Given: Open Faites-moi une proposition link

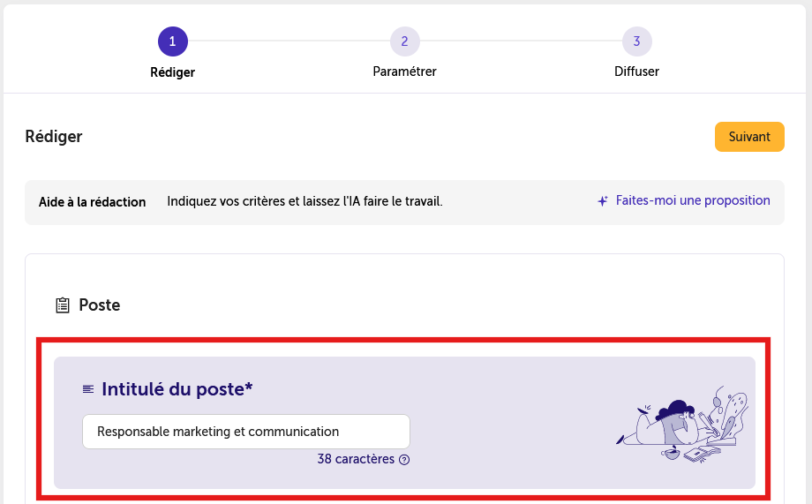Looking at the screenshot, I should pyautogui.click(x=692, y=200).
